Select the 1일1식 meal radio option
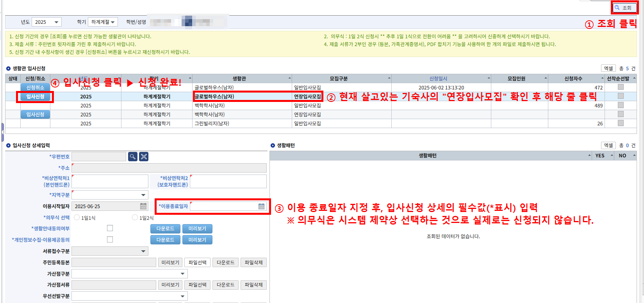 [77, 217]
